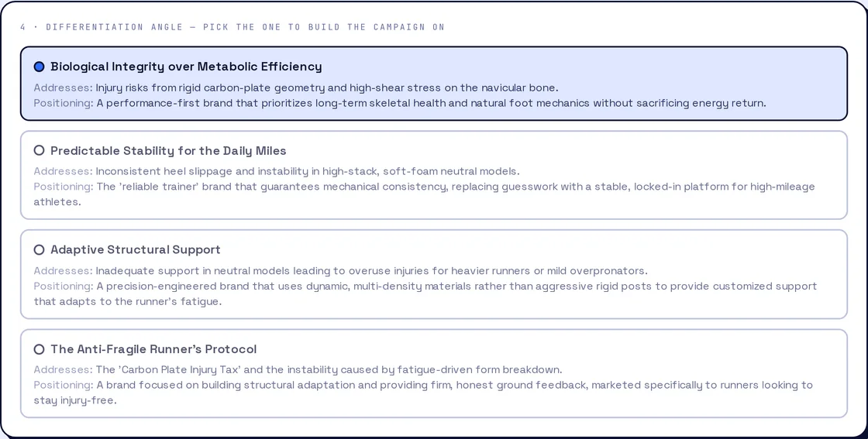The height and width of the screenshot is (439, 868).
Task: Click the 'Carbon Plate Injury Tax' Addresses line
Action: tap(298, 370)
